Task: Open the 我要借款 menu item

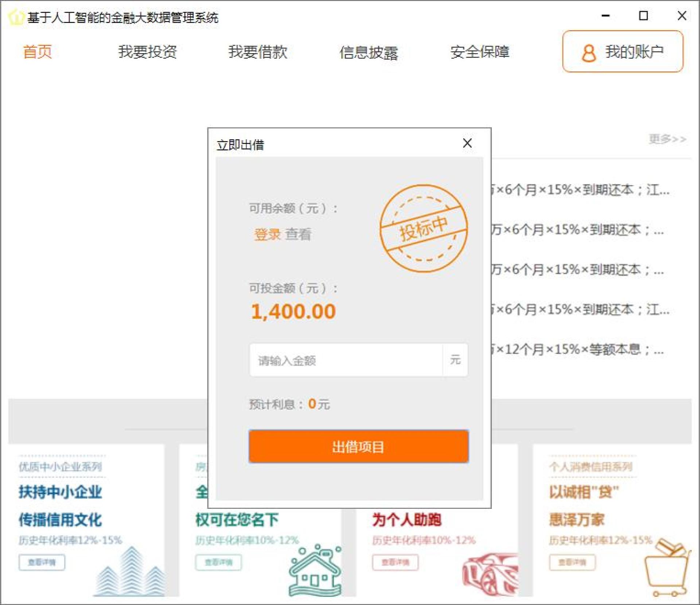Action: (258, 52)
